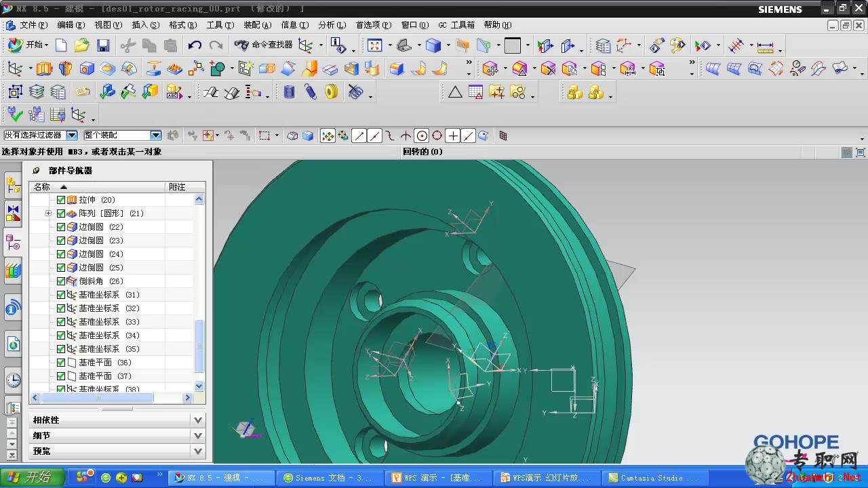Click the 附注 column header
The height and width of the screenshot is (488, 868).
pos(185,187)
